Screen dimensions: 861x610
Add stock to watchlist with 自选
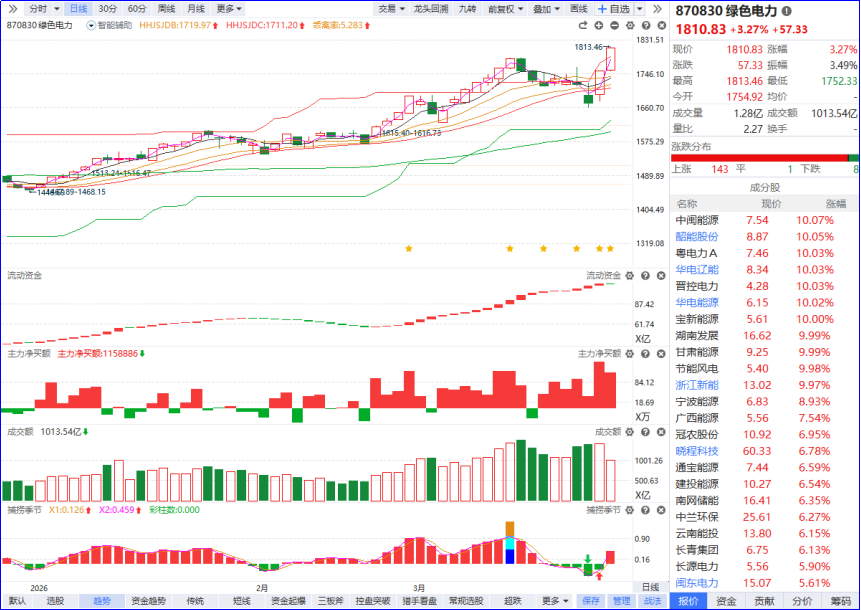coord(614,9)
